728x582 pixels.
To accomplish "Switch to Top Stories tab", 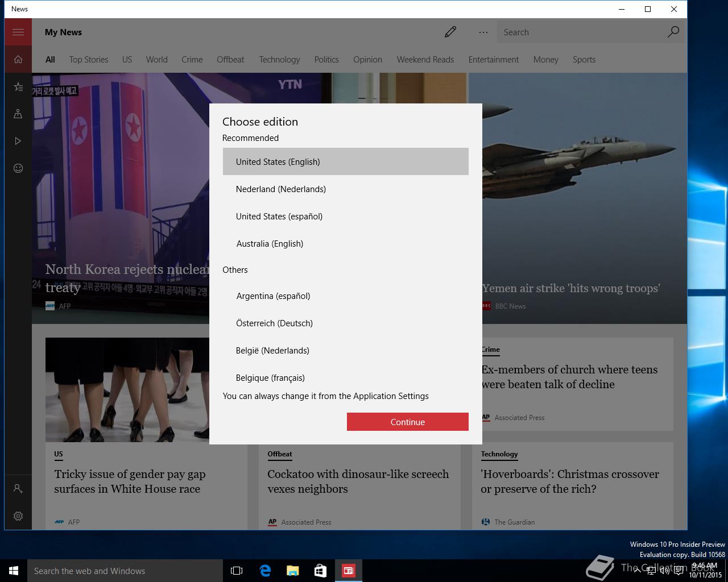I will click(89, 59).
